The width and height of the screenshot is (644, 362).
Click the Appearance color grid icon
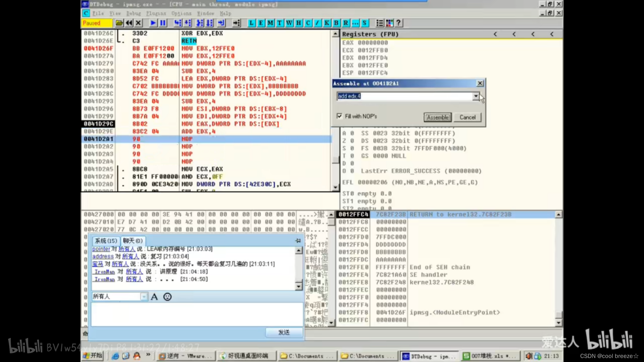click(x=389, y=23)
